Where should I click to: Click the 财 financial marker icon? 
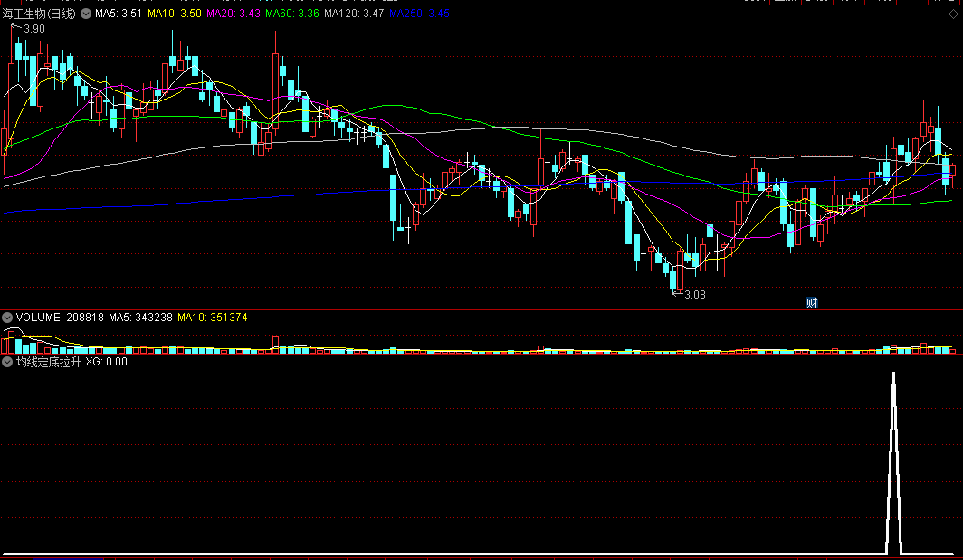click(x=812, y=302)
